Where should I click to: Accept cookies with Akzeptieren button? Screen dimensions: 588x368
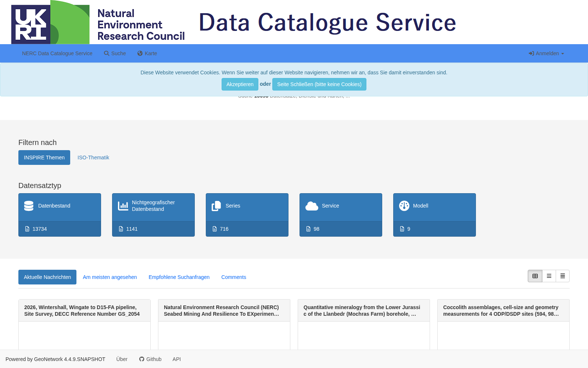coord(240,84)
